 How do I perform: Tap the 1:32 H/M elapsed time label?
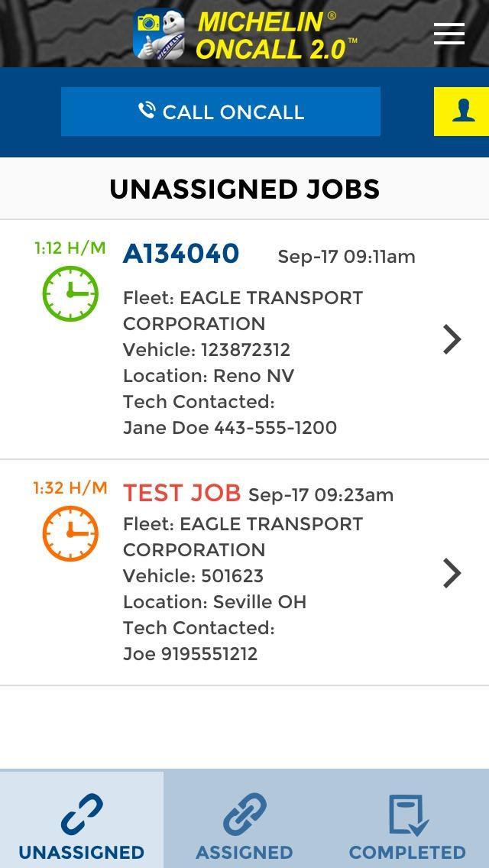click(70, 487)
